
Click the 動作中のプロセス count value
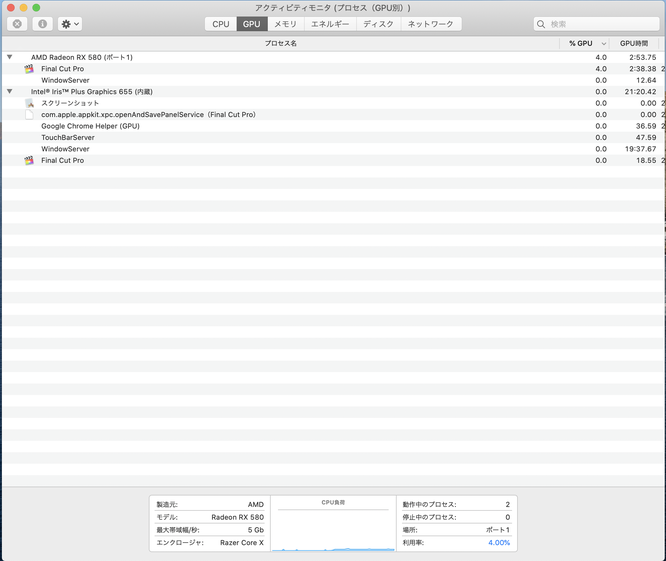508,505
